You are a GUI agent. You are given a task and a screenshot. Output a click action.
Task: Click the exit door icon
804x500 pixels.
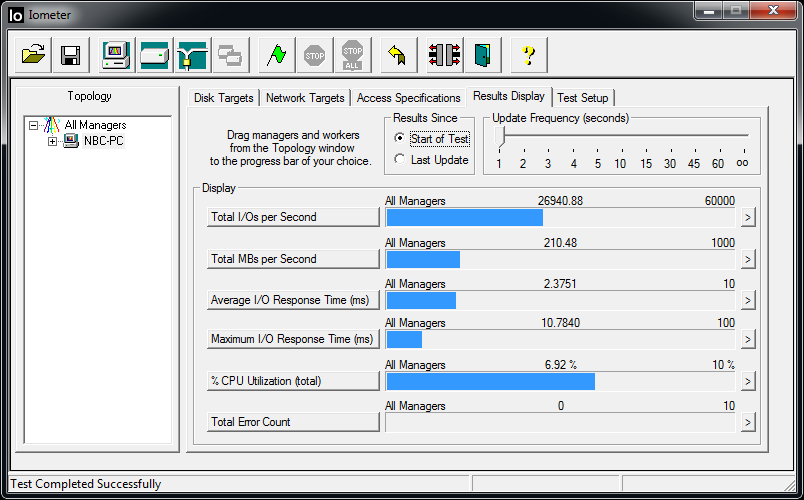pos(483,54)
